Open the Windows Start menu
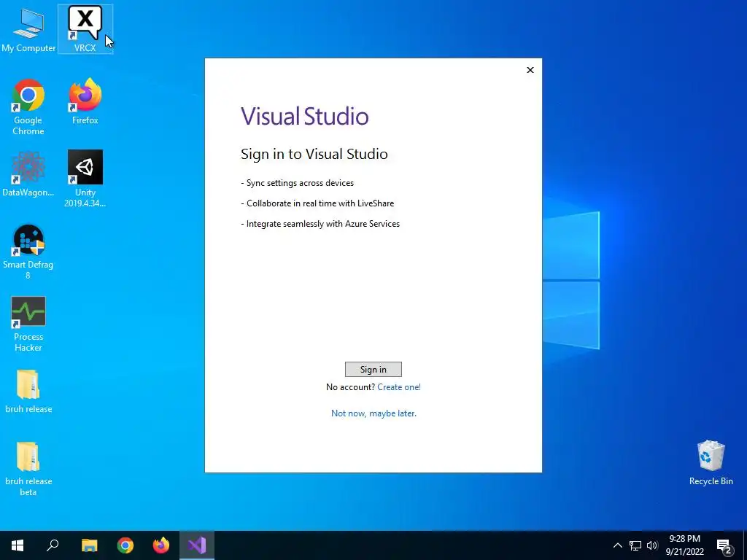747x560 pixels. coord(18,545)
